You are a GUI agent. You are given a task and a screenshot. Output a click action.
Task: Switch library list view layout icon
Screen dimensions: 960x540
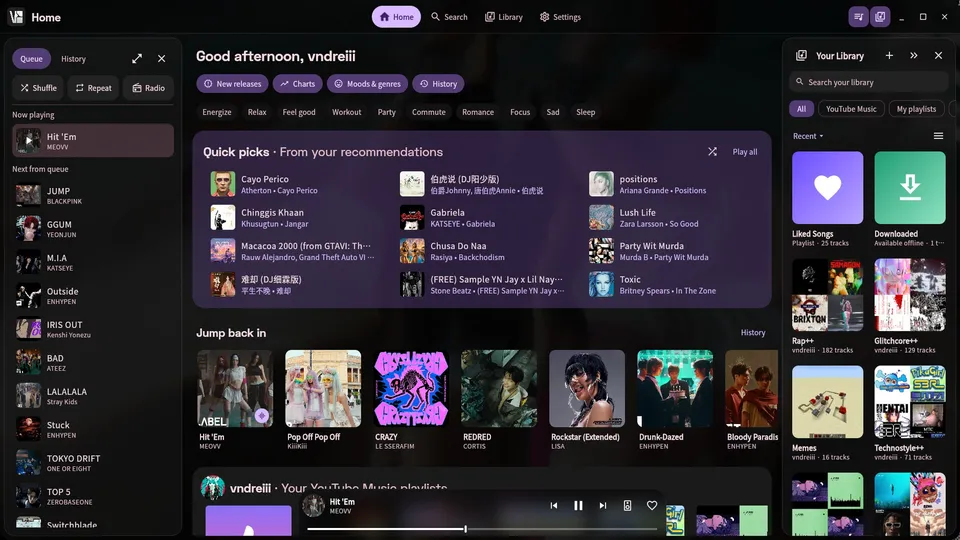(x=938, y=136)
